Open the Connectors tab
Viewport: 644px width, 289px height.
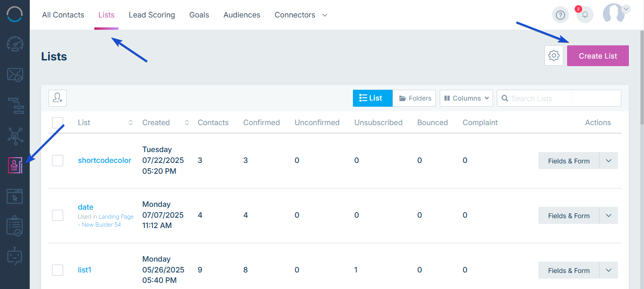tap(295, 15)
